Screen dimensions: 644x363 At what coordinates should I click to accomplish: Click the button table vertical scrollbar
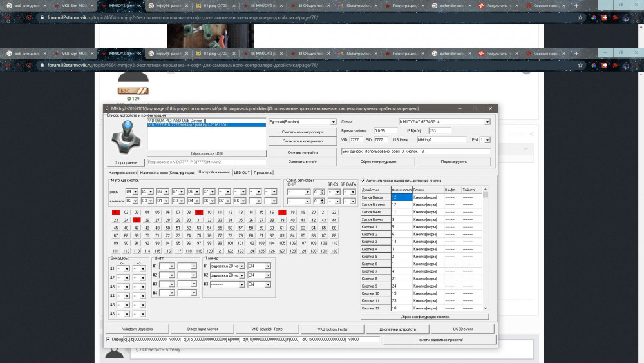tap(486, 249)
